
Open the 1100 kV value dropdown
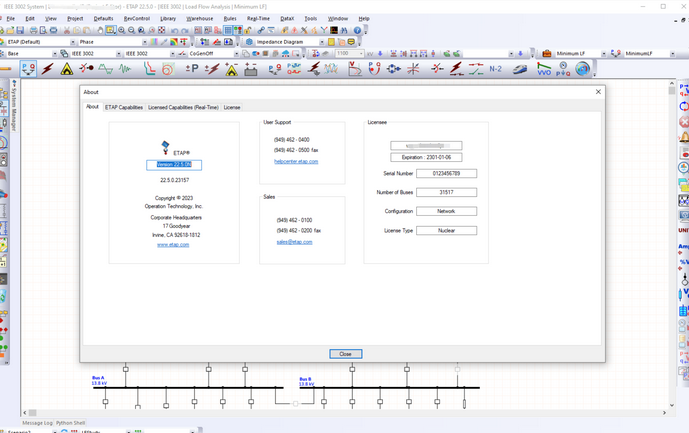361,54
